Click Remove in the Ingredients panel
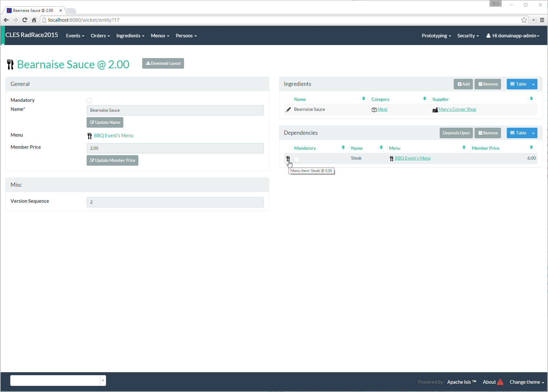548x392 pixels. 488,84
